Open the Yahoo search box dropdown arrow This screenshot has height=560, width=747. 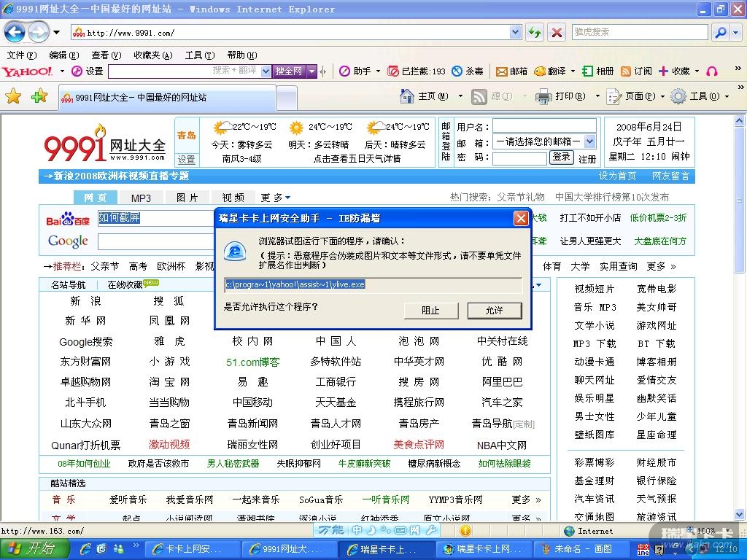point(266,71)
